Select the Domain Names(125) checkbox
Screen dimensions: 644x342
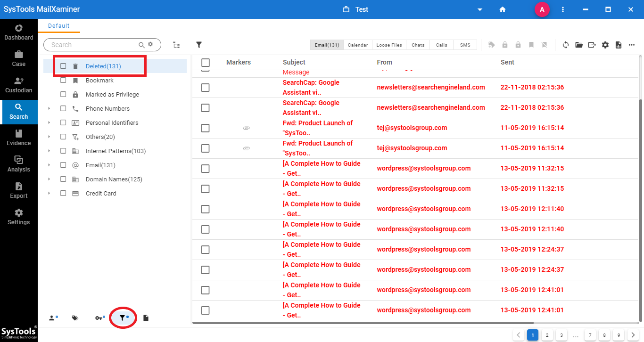point(63,179)
